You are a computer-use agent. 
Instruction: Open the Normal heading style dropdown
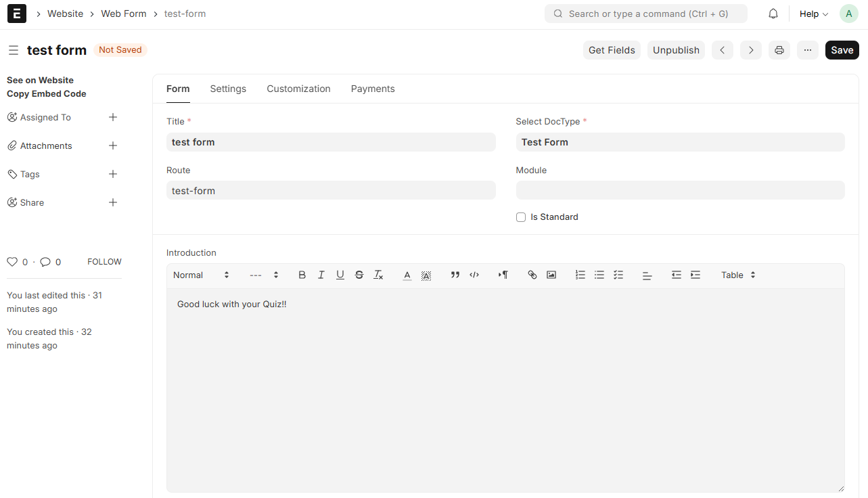[x=201, y=275]
